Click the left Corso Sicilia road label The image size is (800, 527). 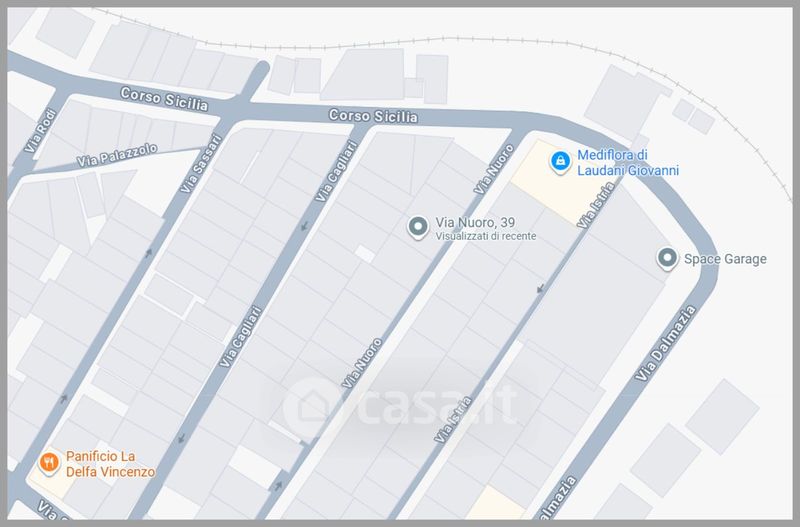coord(164,99)
